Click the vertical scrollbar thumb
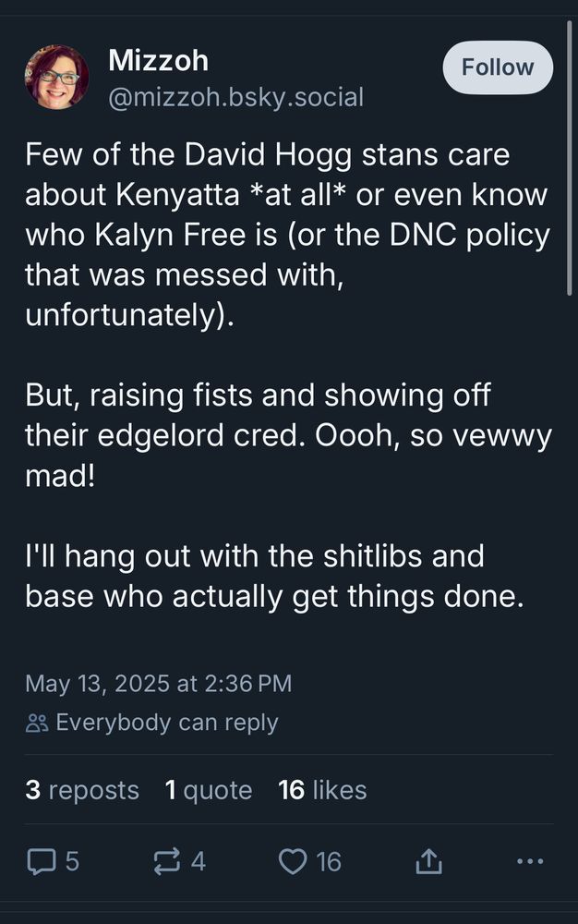The image size is (578, 924). pos(569,157)
